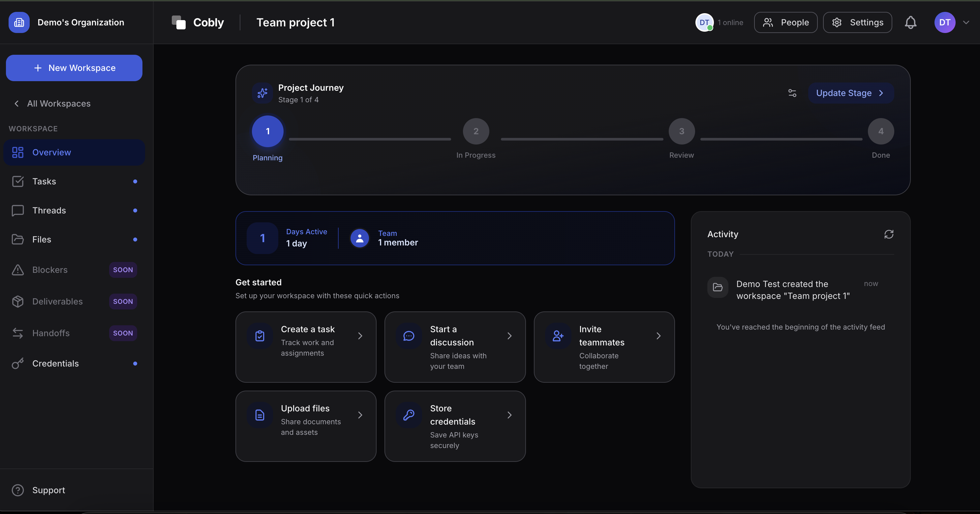The image size is (980, 514).
Task: Select stage 4 Done marker
Action: point(881,131)
